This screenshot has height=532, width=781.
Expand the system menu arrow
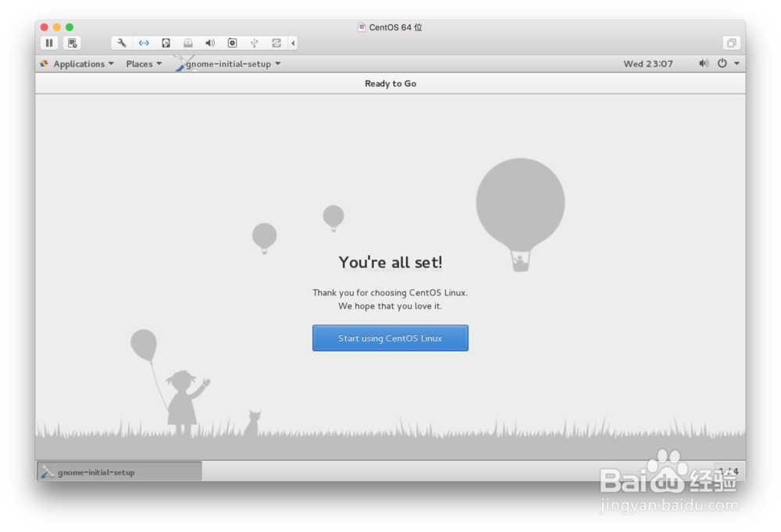point(736,63)
